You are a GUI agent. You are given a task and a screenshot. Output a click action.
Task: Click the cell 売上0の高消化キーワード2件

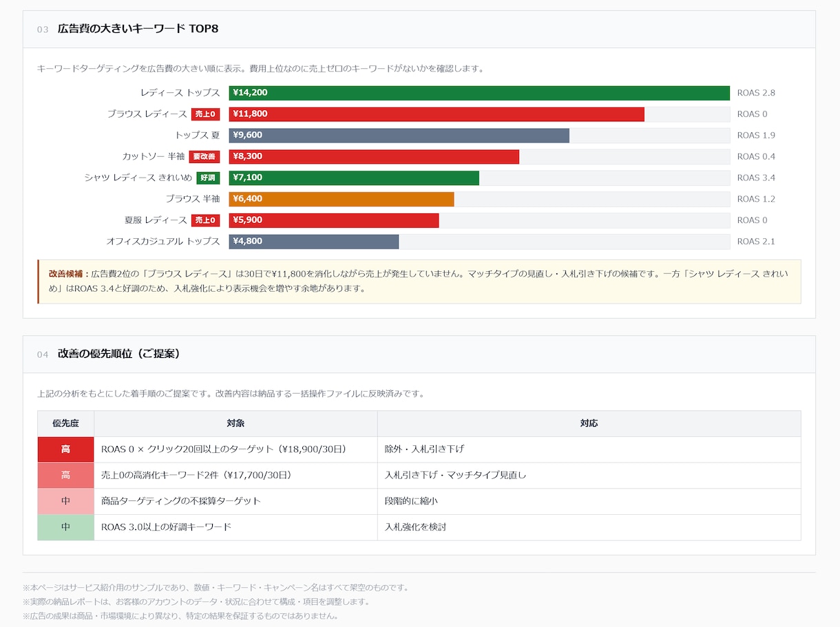tap(235, 476)
